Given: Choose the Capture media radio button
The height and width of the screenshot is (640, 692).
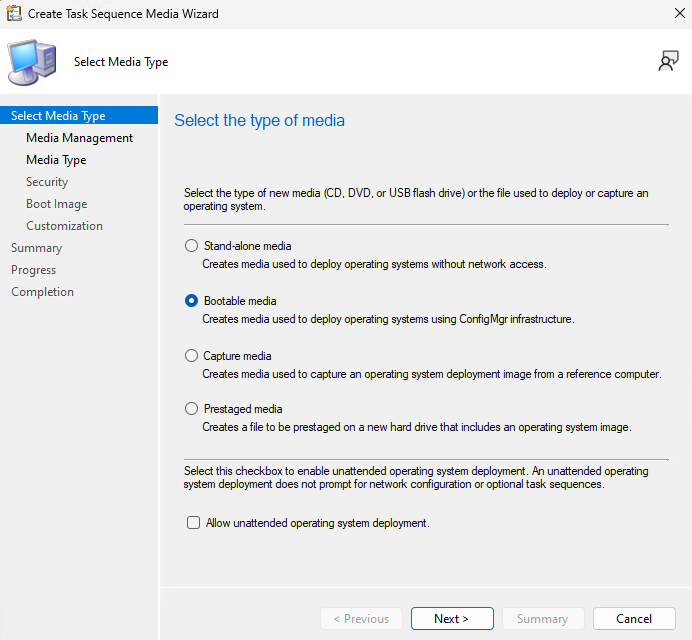Looking at the screenshot, I should click(192, 356).
